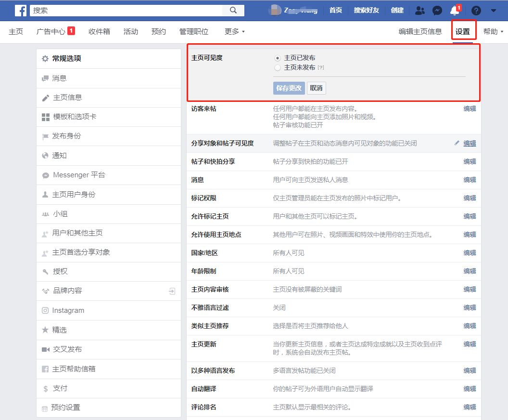Open 发布身份 flag item
Screen dimensions: 508x420
(x=109, y=136)
